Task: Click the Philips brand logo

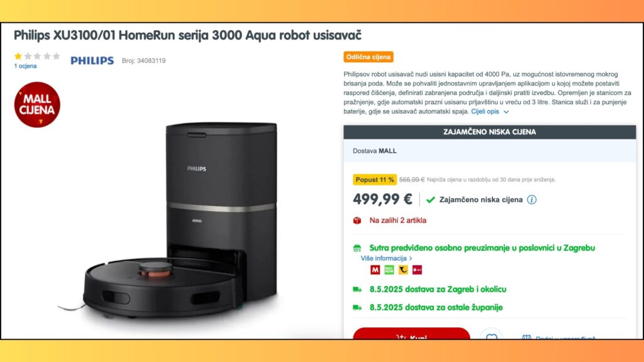Action: tap(92, 61)
